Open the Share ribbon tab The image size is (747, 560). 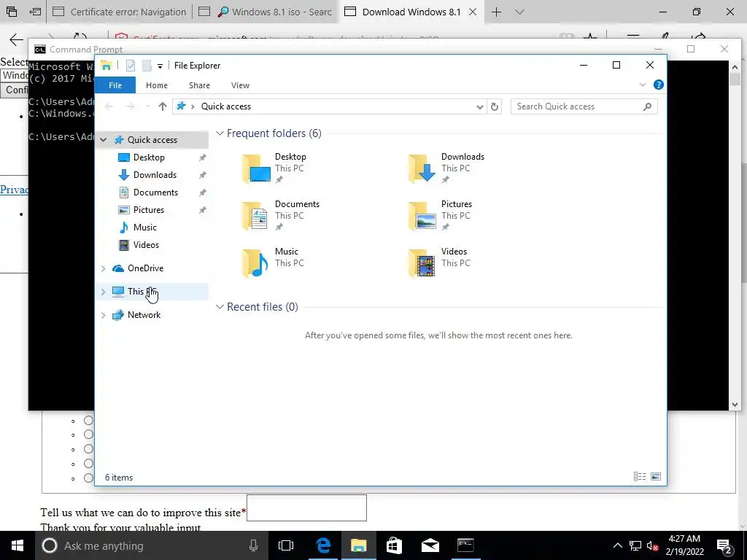199,85
